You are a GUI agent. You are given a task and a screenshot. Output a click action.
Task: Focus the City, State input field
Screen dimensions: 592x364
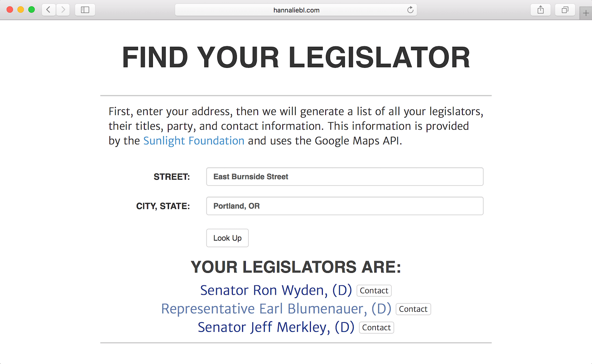(345, 206)
